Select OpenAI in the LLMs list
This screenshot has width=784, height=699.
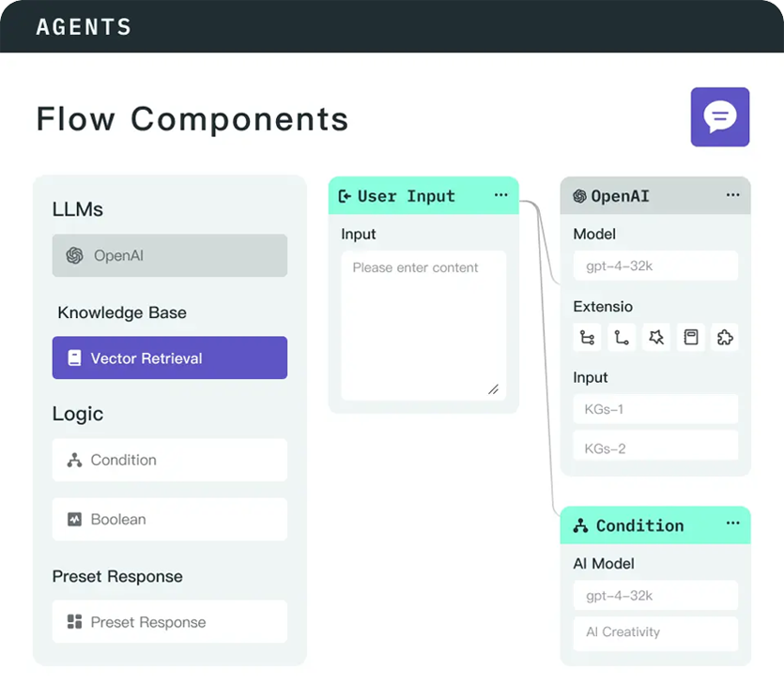[170, 255]
